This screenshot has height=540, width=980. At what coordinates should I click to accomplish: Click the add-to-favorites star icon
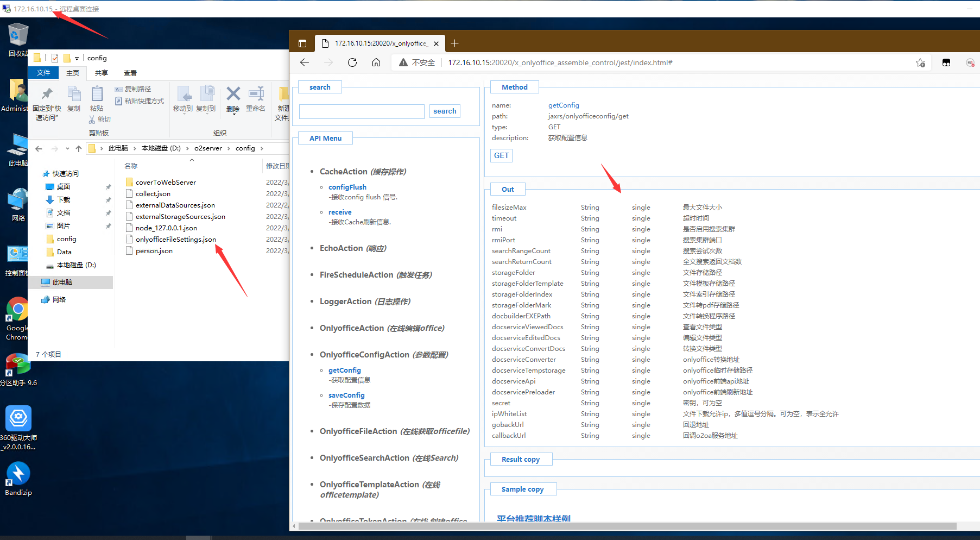920,63
